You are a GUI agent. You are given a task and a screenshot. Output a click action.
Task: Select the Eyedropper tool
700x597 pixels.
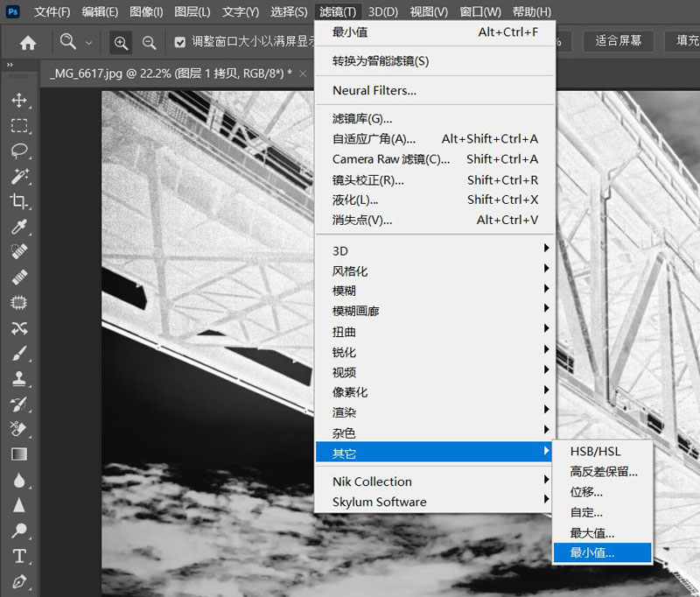pyautogui.click(x=19, y=227)
